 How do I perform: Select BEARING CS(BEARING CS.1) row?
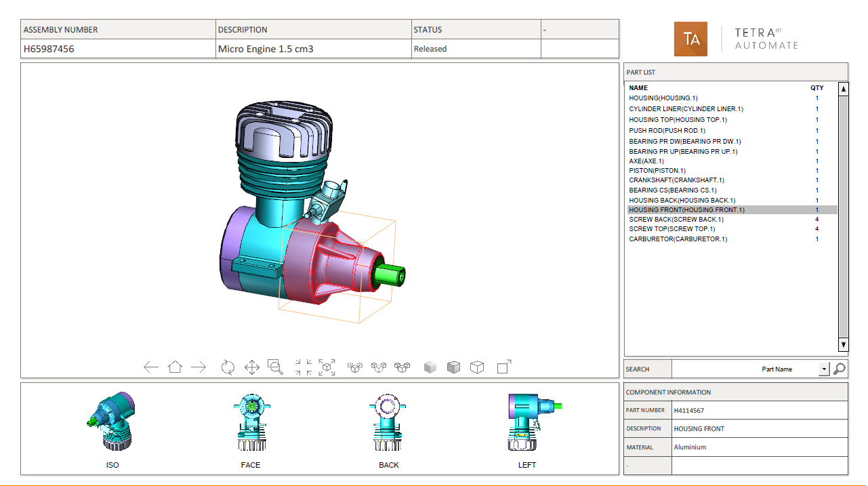click(732, 190)
